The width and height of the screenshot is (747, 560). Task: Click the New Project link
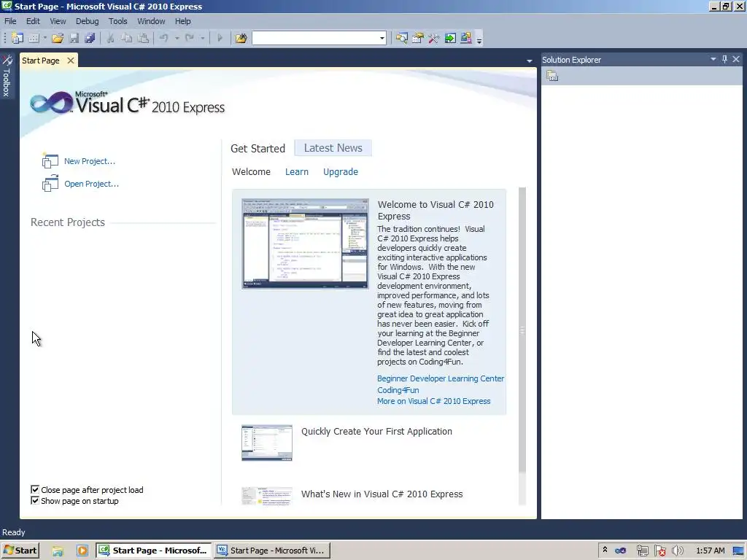[x=90, y=161]
